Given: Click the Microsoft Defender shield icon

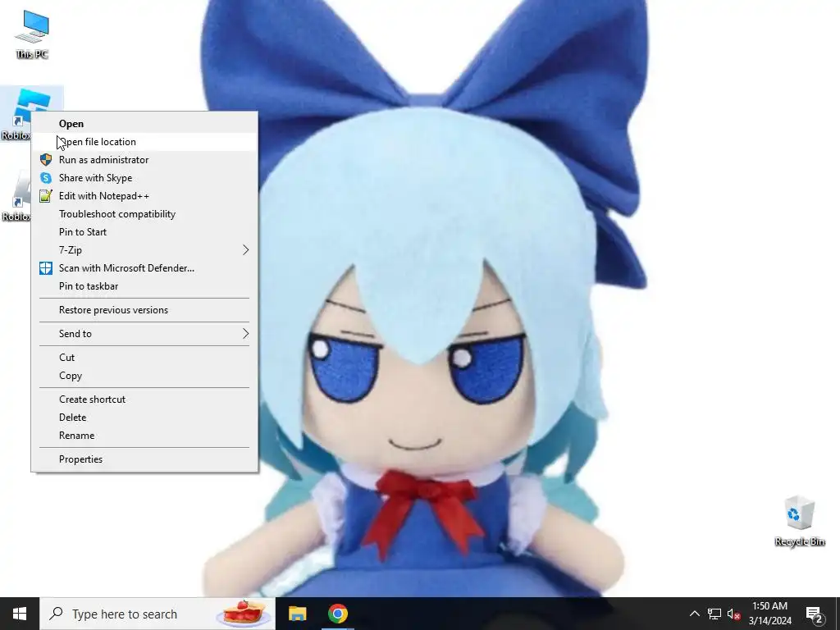Looking at the screenshot, I should tap(46, 268).
